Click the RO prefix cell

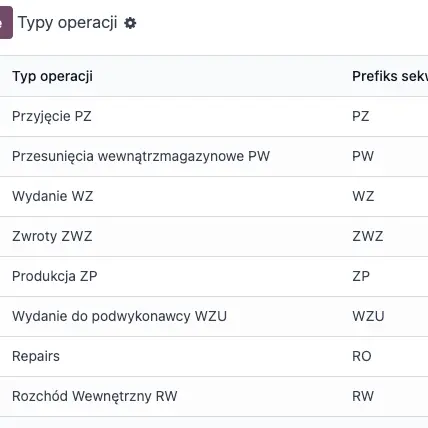pyautogui.click(x=362, y=356)
